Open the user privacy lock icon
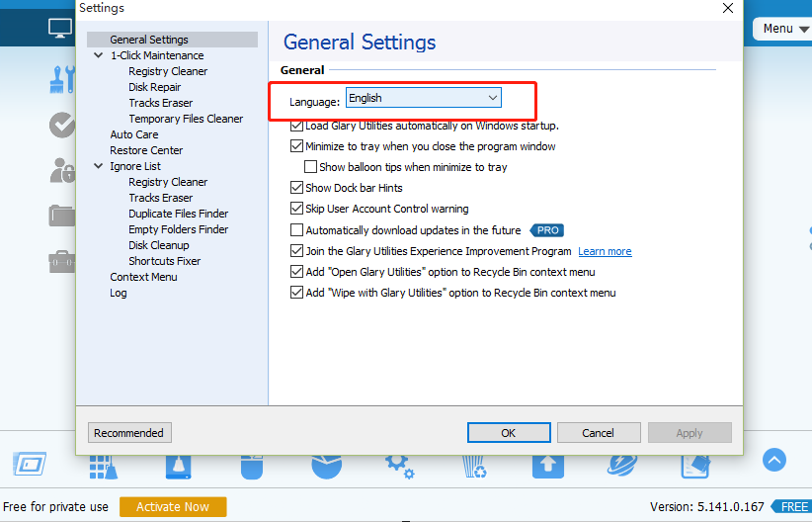The image size is (812, 522). pyautogui.click(x=62, y=170)
